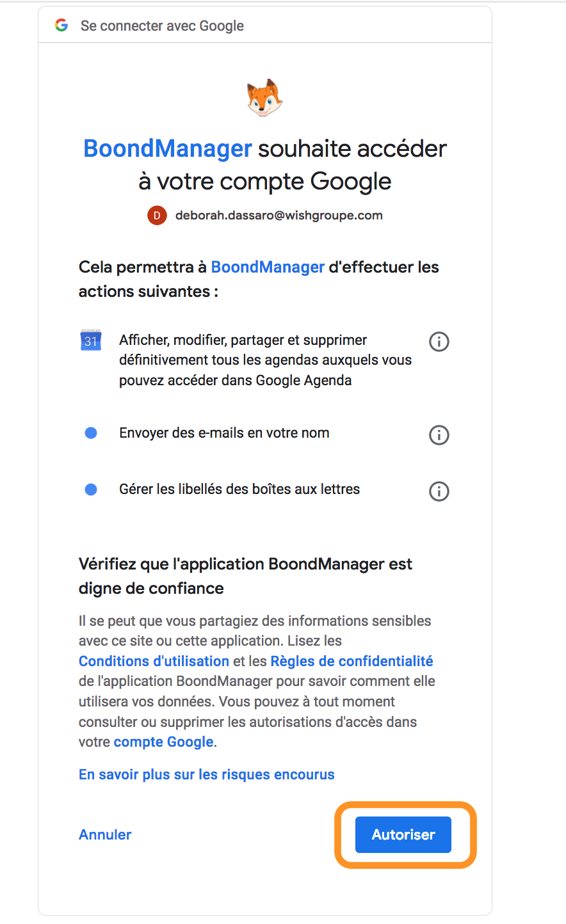Click the blue dot beside 'Envoyer des e-mails'

(91, 433)
